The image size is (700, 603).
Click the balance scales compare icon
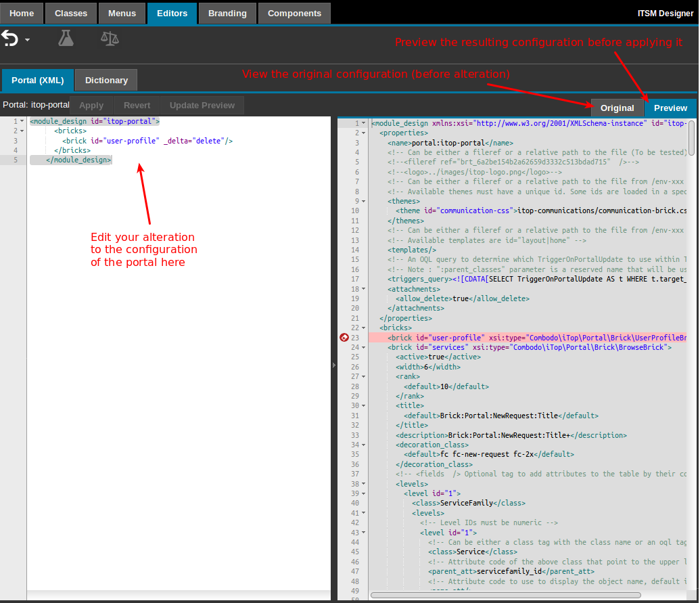109,39
